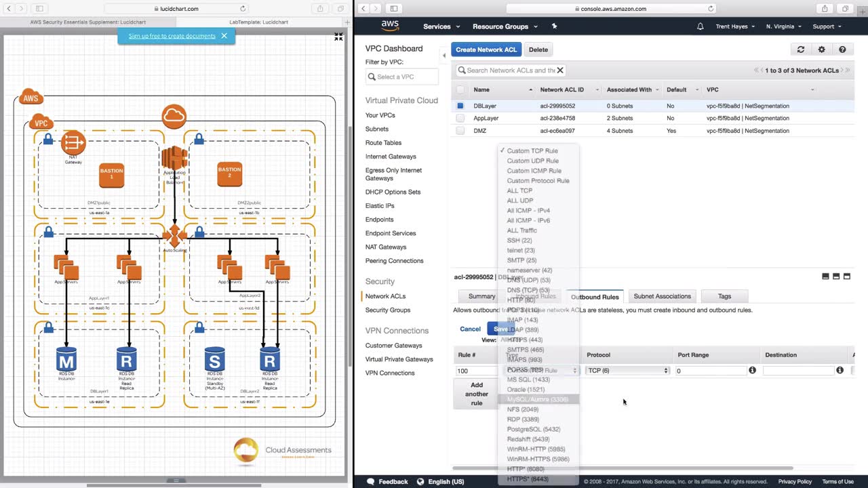Open the settings gear icon in ACL toolbar

point(821,49)
